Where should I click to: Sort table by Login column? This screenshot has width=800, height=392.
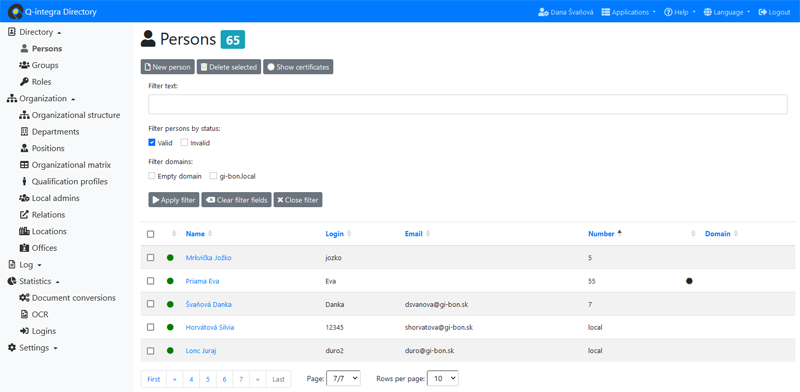click(x=334, y=234)
